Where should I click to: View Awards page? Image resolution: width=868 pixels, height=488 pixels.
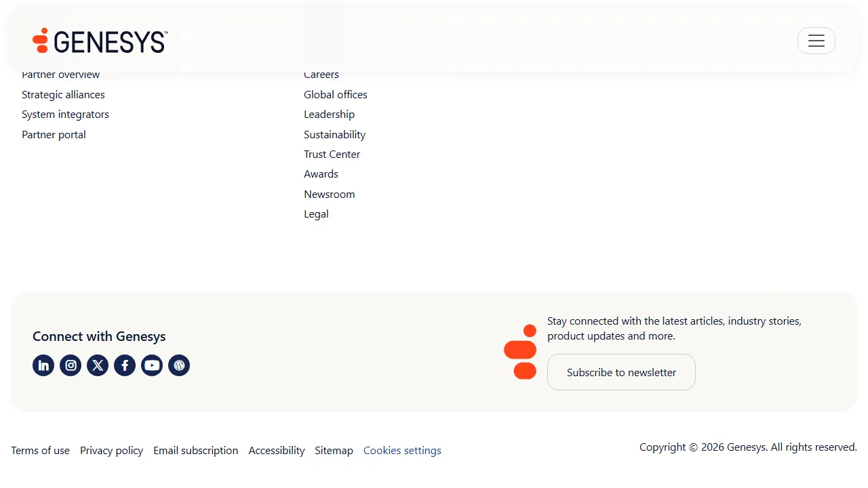321,174
